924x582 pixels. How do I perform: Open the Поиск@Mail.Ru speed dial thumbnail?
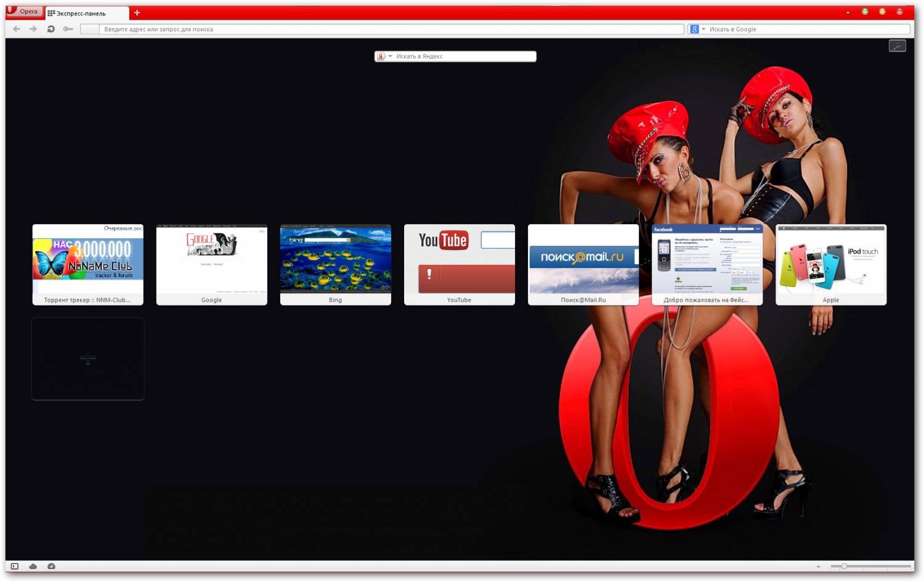[x=583, y=265]
